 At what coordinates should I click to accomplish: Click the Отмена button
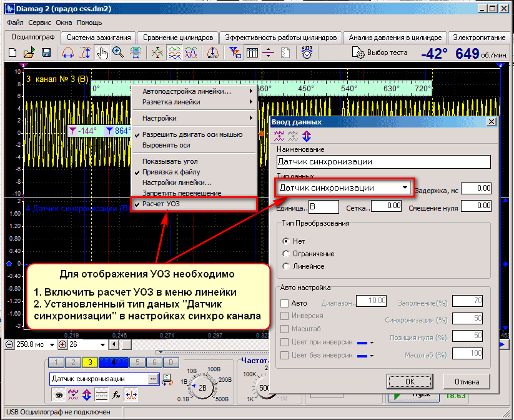(467, 382)
